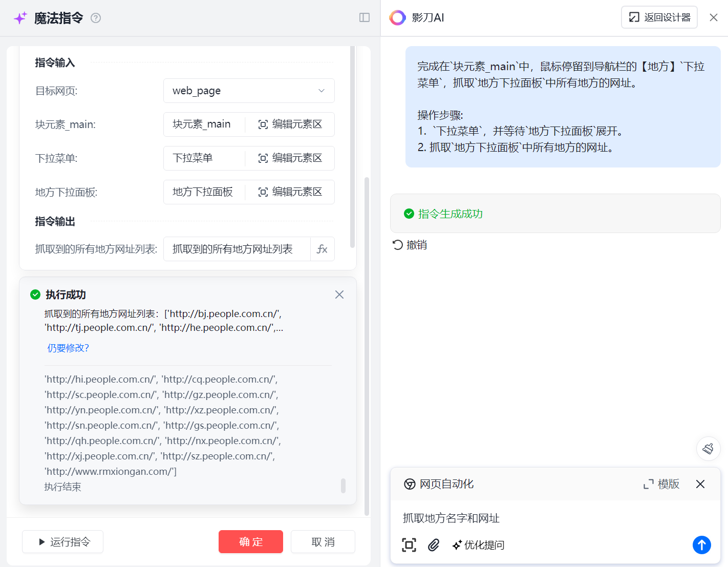Click the 仍要修改? link
This screenshot has width=728, height=567.
coord(68,348)
